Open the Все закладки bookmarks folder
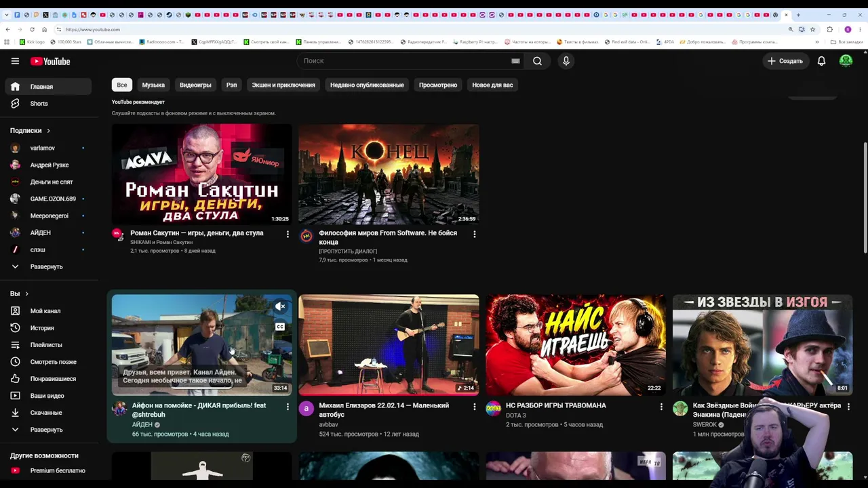The image size is (868, 488). click(x=846, y=42)
